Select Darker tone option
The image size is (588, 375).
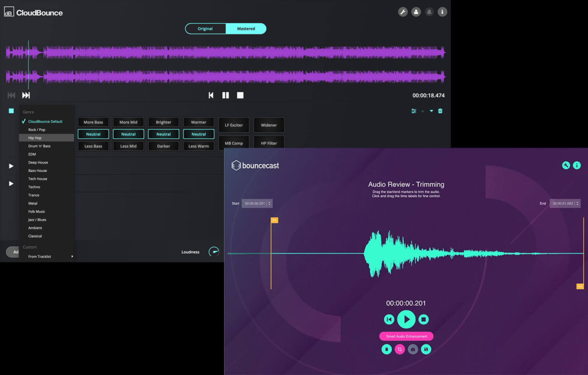163,146
